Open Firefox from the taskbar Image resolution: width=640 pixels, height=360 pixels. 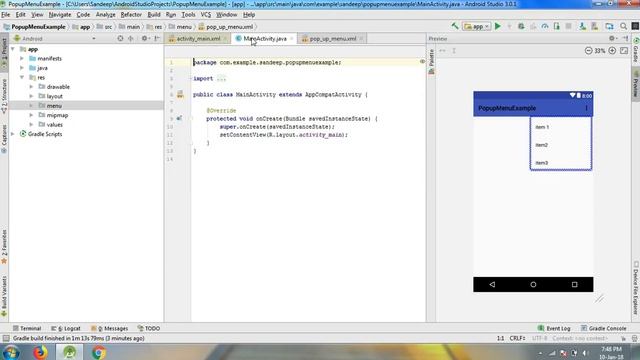[x=40, y=352]
